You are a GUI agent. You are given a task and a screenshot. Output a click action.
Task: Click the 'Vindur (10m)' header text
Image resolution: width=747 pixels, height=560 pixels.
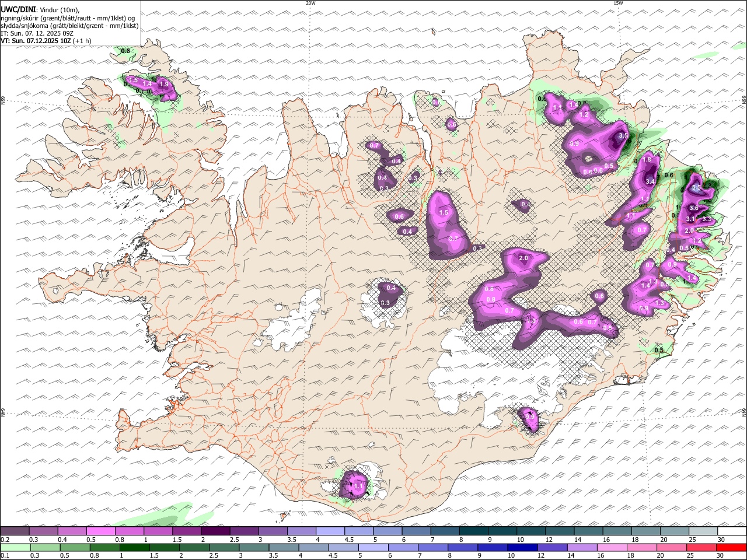(x=60, y=10)
